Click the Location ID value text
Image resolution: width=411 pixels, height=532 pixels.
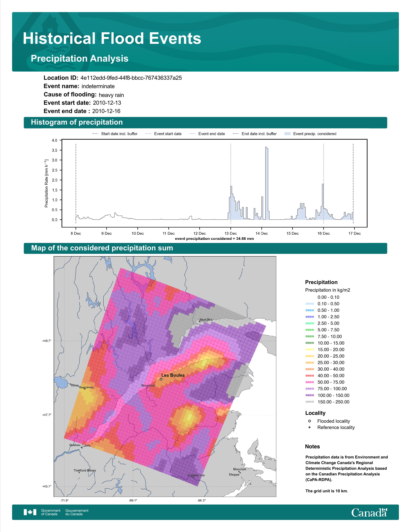(131, 78)
